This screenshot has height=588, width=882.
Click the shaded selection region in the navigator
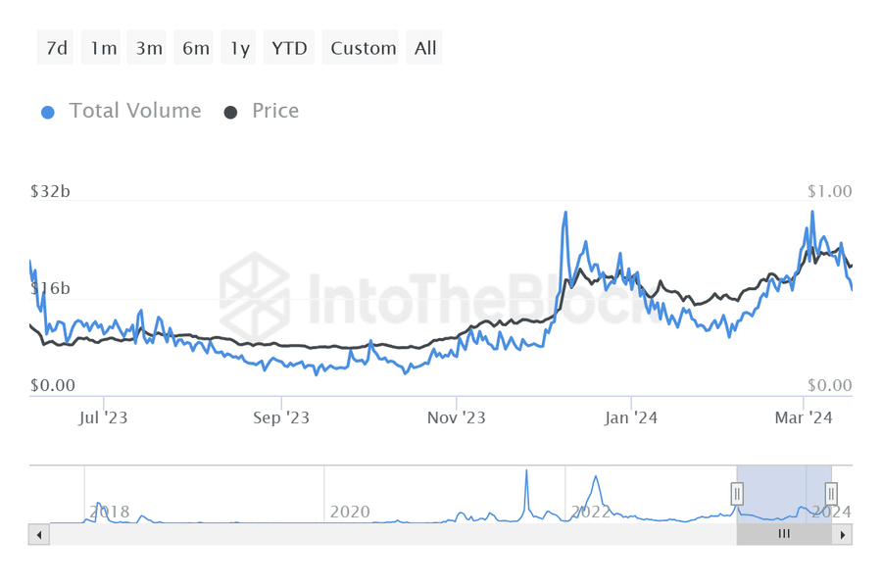(784, 495)
